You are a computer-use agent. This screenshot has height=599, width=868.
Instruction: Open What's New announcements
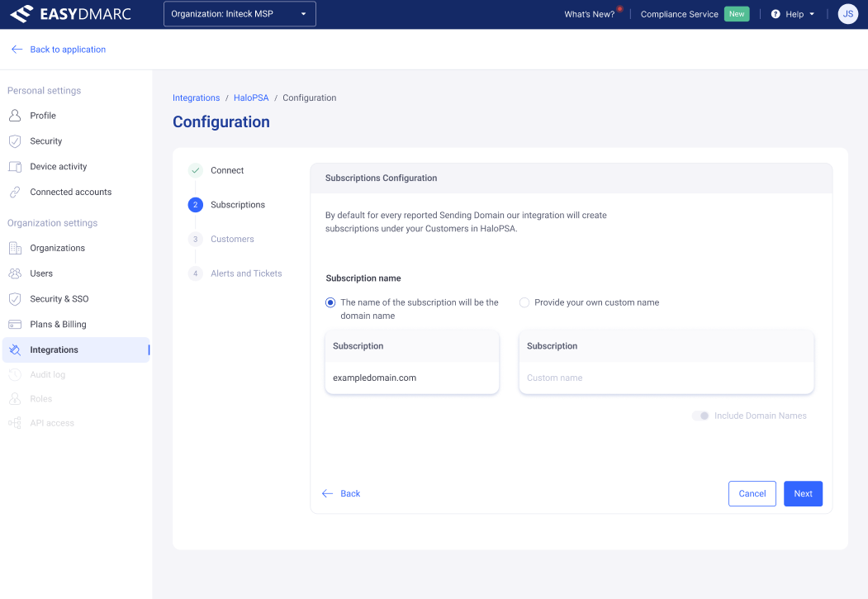(x=589, y=14)
